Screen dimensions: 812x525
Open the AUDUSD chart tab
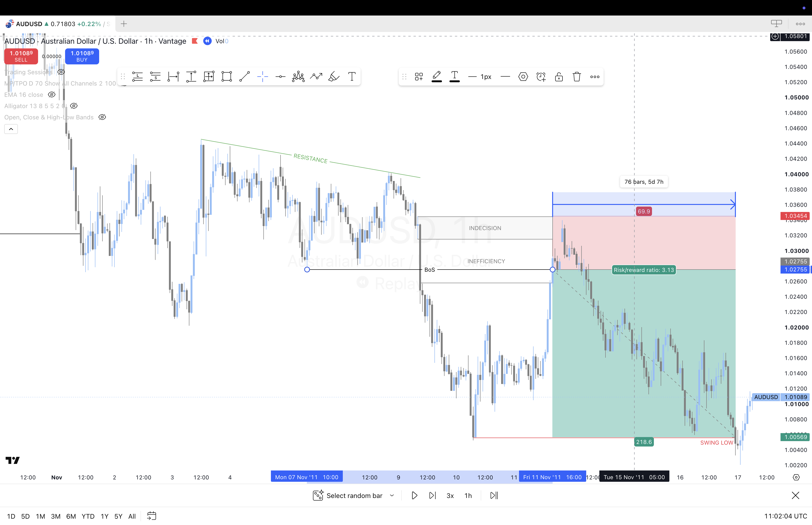58,24
